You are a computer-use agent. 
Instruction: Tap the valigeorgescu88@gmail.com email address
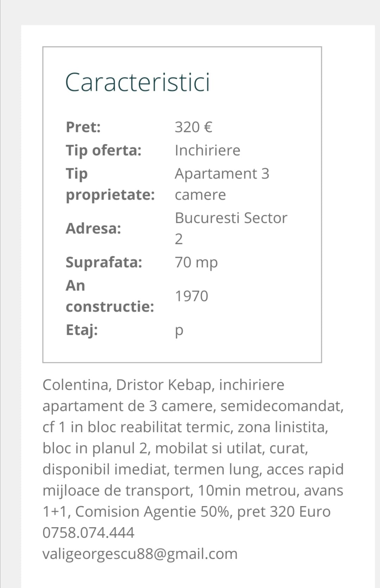(x=140, y=554)
